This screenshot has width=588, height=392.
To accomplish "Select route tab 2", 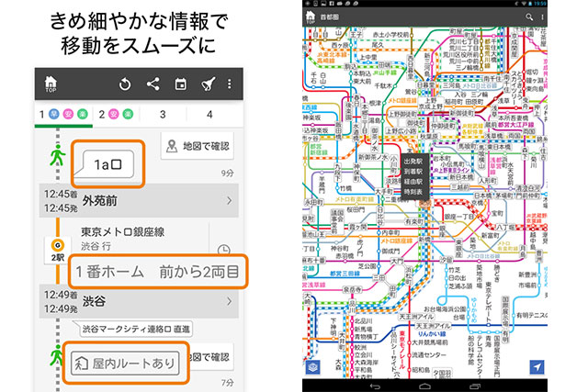I will point(116,115).
